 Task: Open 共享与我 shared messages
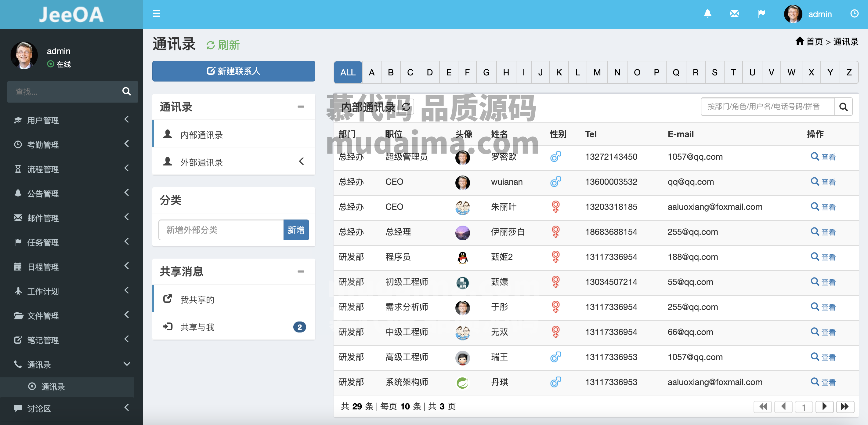click(233, 327)
